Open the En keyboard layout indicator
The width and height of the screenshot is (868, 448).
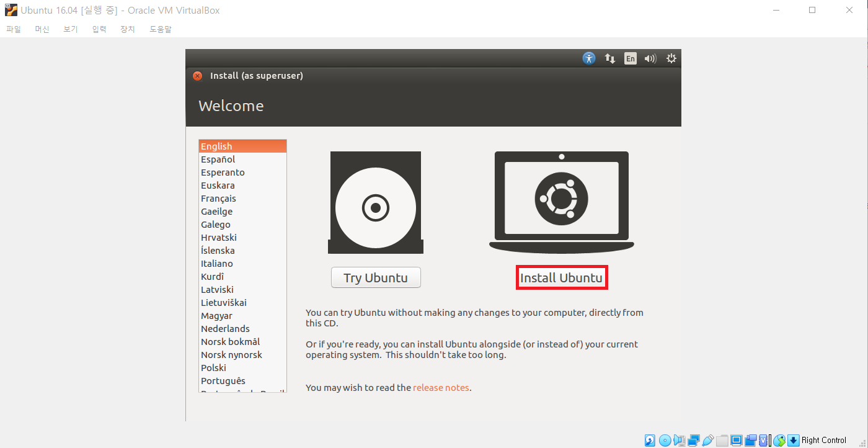coord(630,58)
